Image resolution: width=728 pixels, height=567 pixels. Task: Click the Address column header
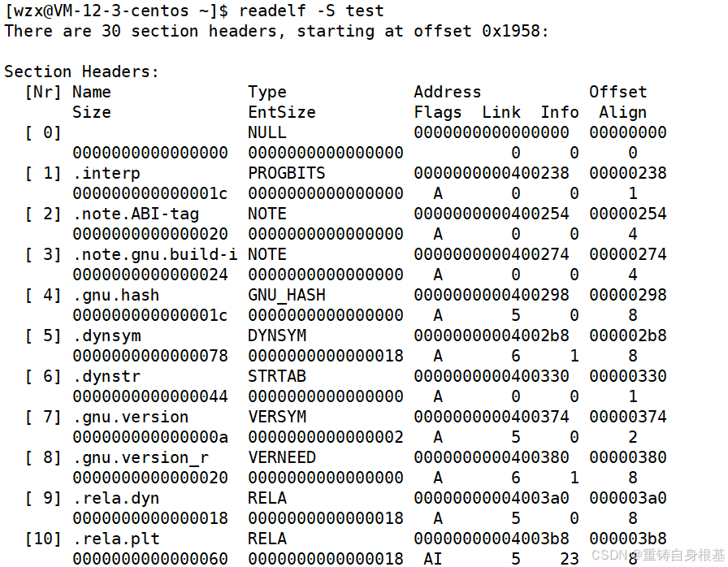coord(447,92)
